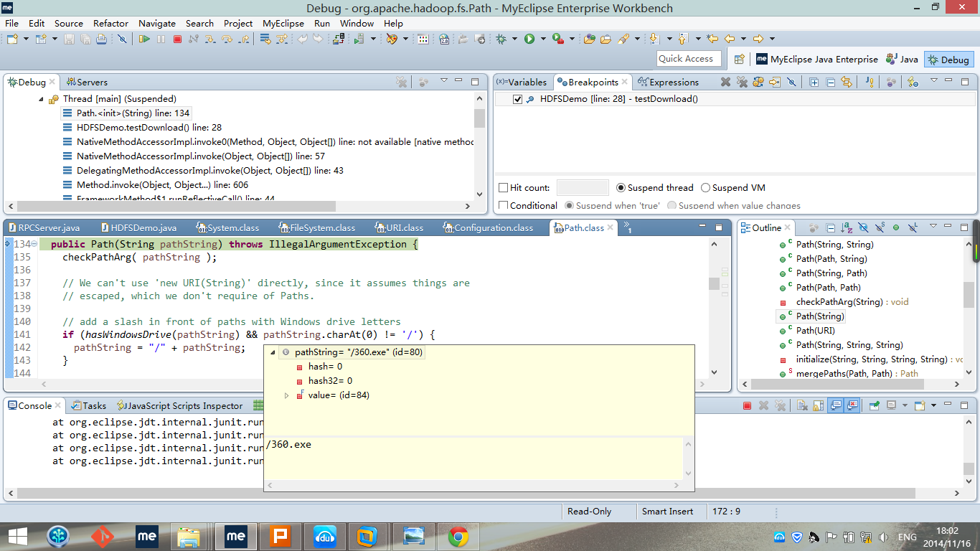Click the Resume debug button
The image size is (980, 551).
tap(144, 39)
